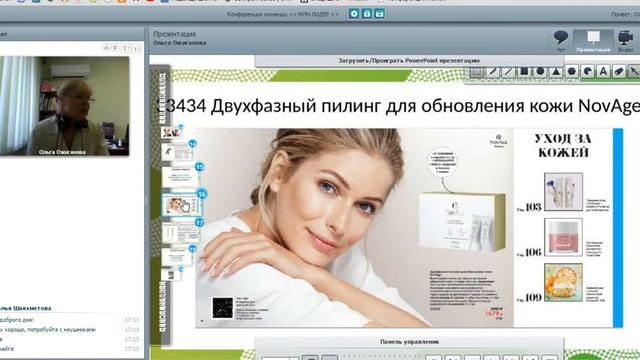Viewport: 640px width, 360px height.
Task: Switch to the Презентация tab
Action: pos(593,41)
